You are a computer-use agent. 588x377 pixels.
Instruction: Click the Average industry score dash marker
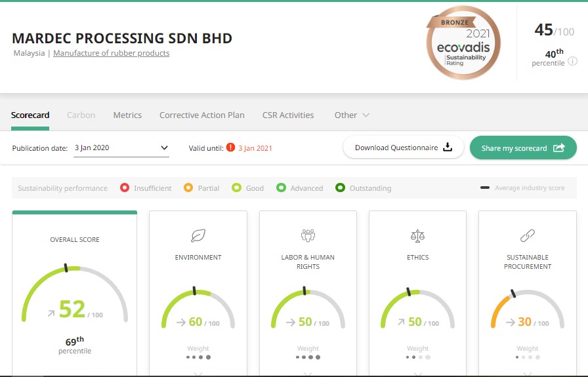click(485, 188)
